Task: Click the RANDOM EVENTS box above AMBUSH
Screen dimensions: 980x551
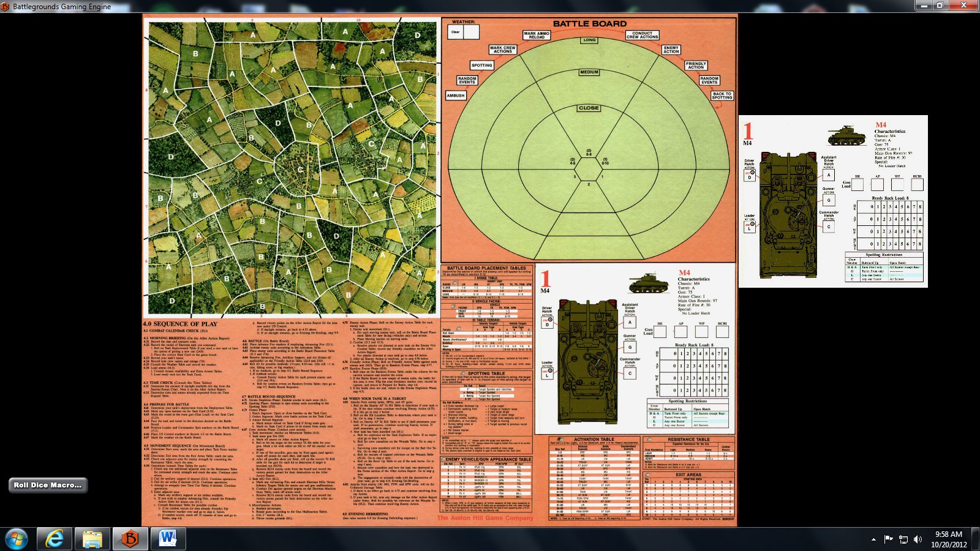Action: pos(467,80)
